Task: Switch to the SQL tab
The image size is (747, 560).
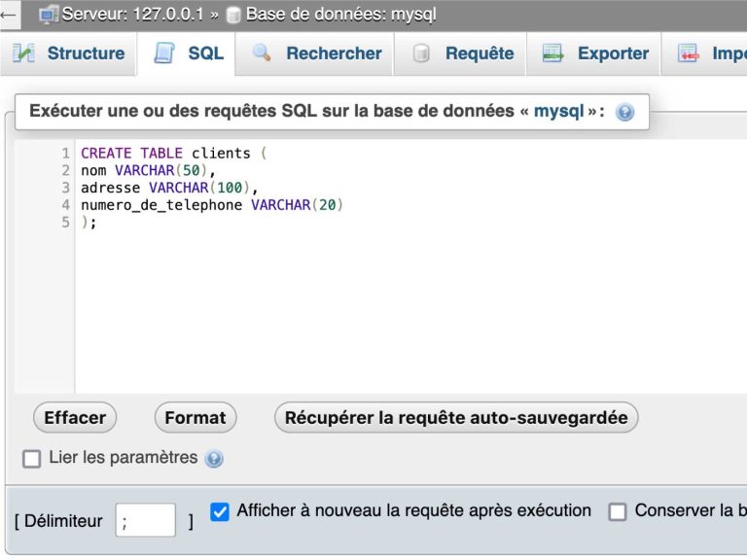Action: tap(190, 53)
